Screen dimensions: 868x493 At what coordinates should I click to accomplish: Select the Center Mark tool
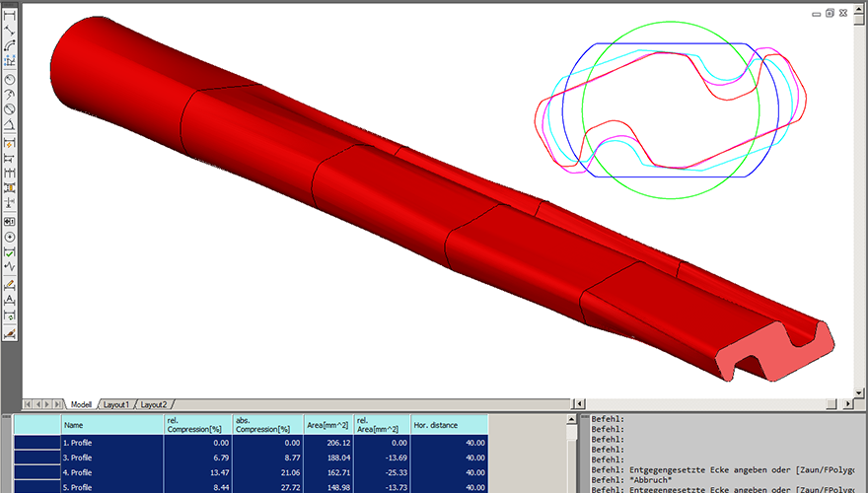(10, 237)
